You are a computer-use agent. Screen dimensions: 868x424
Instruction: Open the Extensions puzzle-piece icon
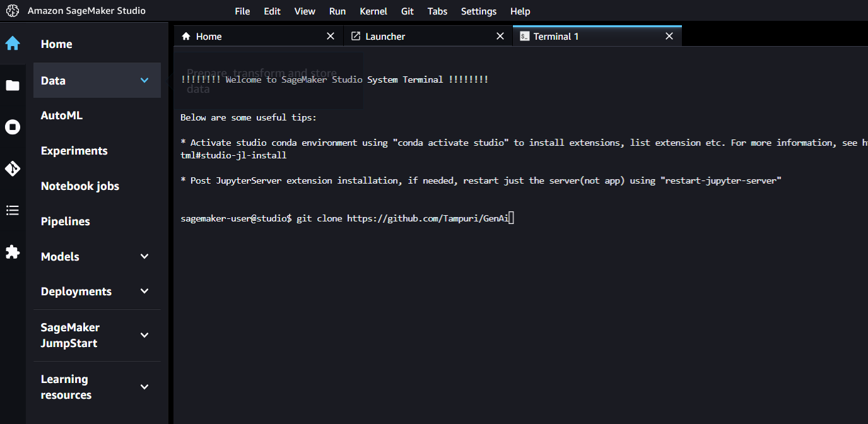point(13,252)
